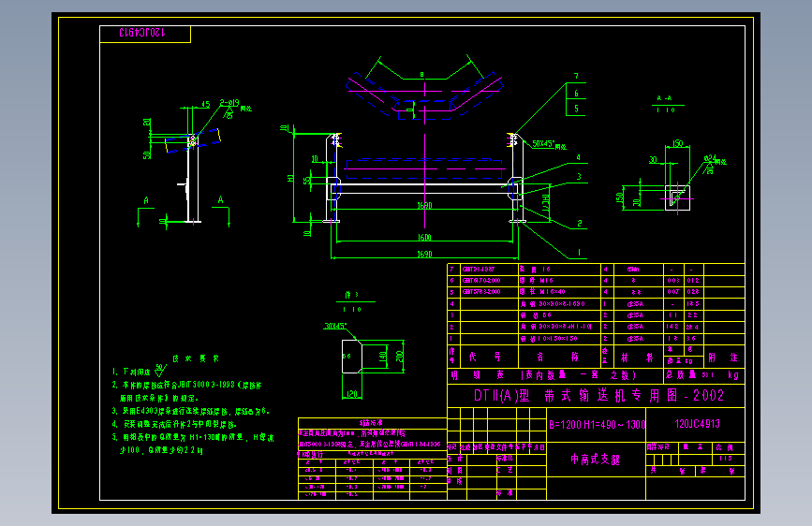
Task: Pick the 1600 dimension in the main view
Action: [424, 237]
